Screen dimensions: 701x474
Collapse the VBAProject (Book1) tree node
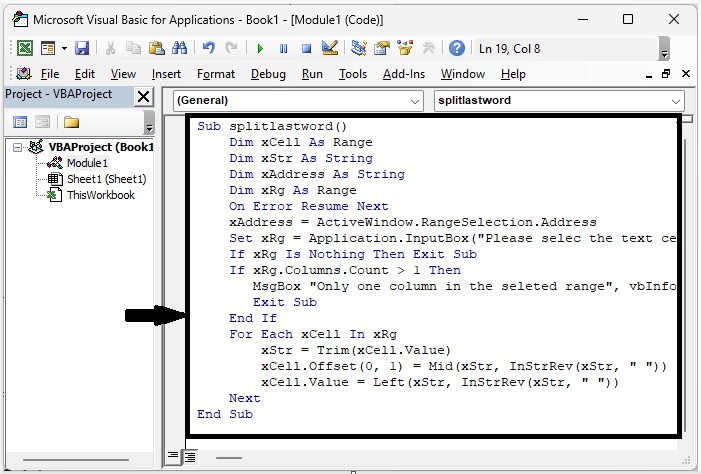[x=17, y=147]
